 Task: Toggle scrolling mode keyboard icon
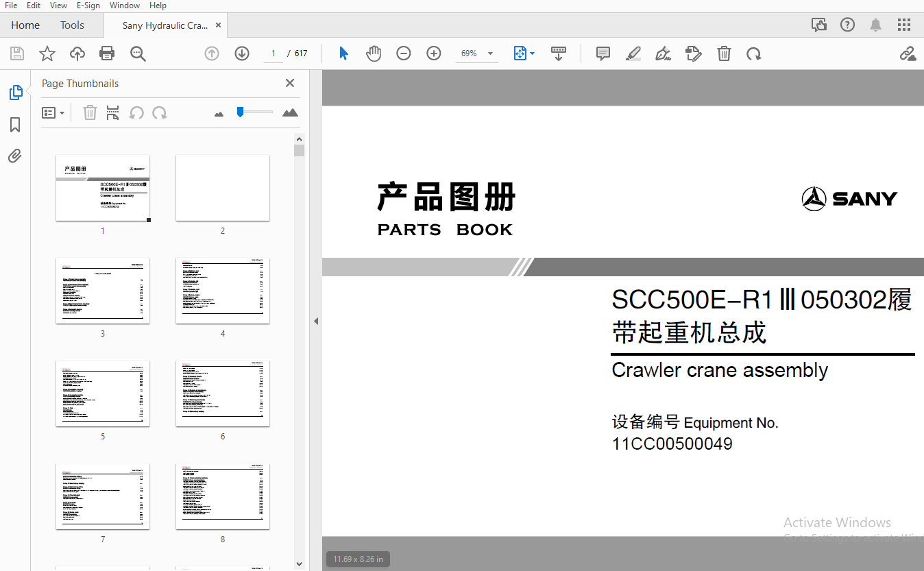point(559,53)
